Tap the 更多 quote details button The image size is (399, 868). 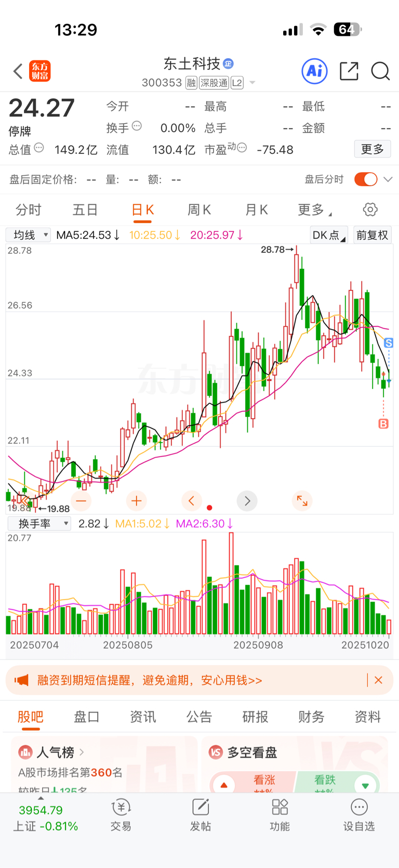[373, 149]
